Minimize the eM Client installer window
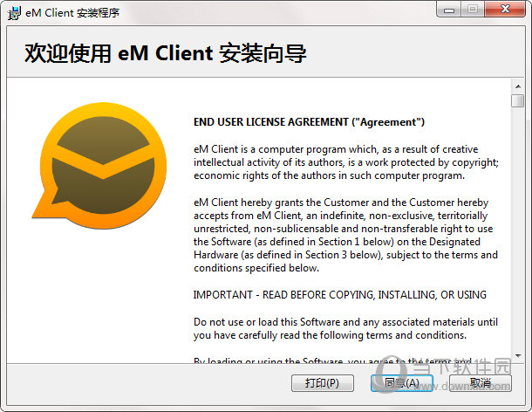532x412 pixels. [x=448, y=10]
